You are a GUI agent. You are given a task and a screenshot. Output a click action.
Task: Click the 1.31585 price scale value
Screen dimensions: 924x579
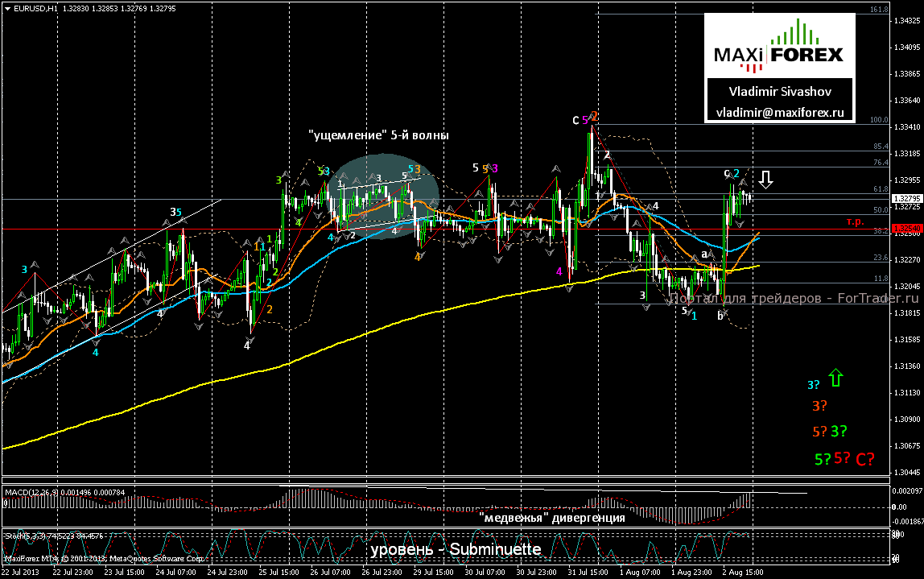click(907, 339)
